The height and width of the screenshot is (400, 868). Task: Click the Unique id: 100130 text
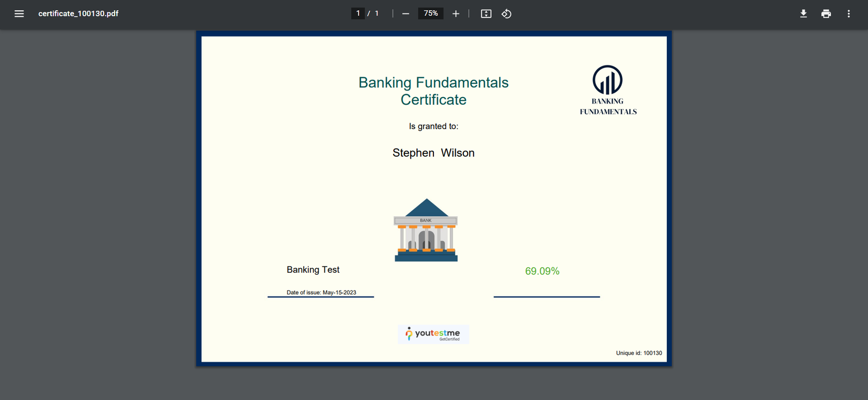(639, 353)
